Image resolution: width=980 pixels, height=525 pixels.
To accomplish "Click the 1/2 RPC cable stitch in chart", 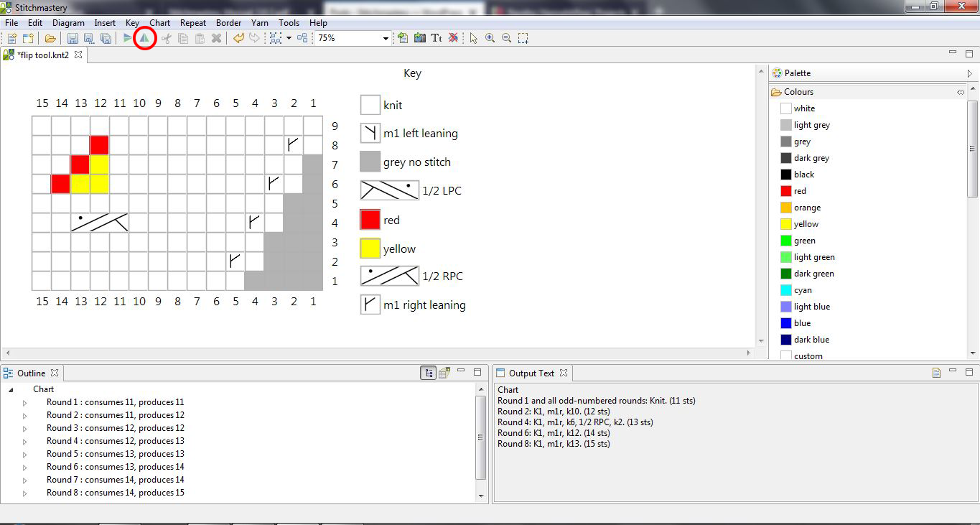I will click(99, 223).
